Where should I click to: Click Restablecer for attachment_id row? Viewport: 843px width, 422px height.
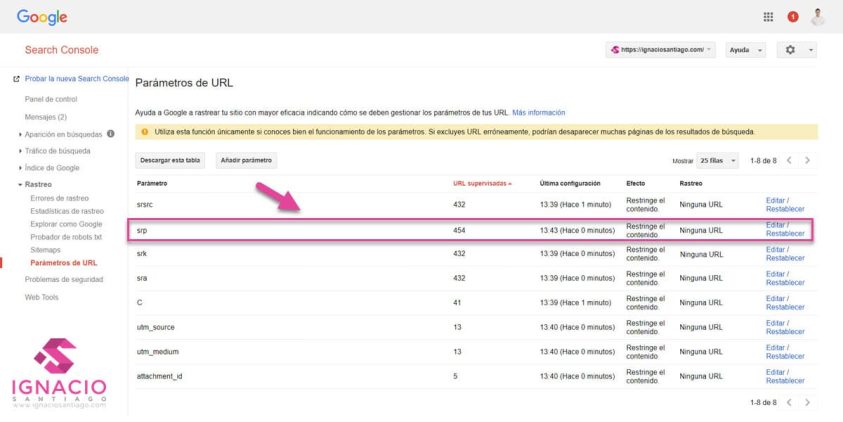click(785, 381)
